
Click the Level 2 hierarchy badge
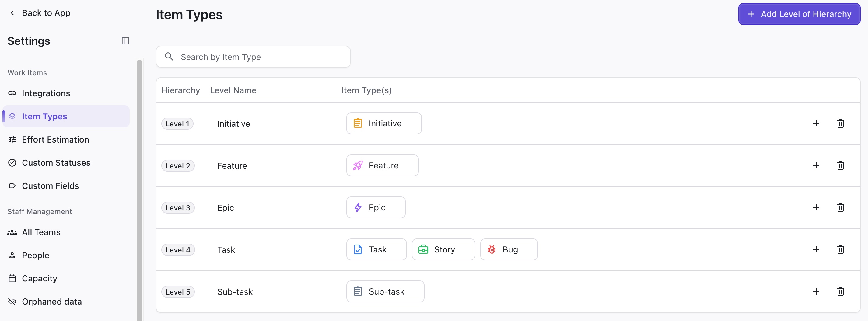pos(178,166)
